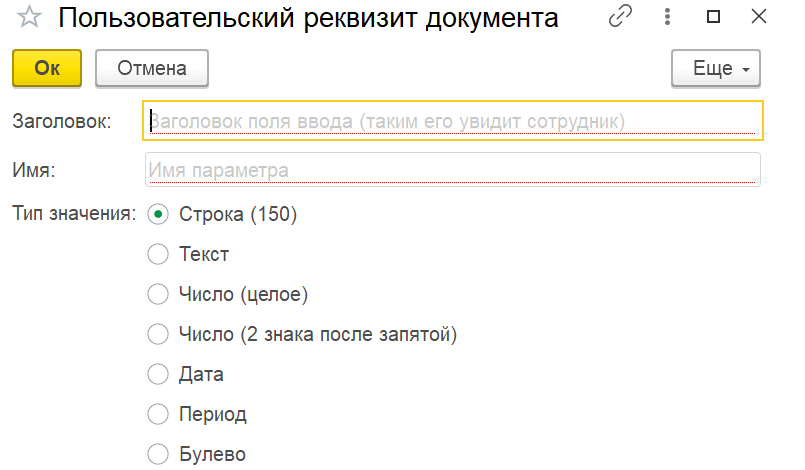
Task: Select the Булево value type
Action: pyautogui.click(x=158, y=454)
